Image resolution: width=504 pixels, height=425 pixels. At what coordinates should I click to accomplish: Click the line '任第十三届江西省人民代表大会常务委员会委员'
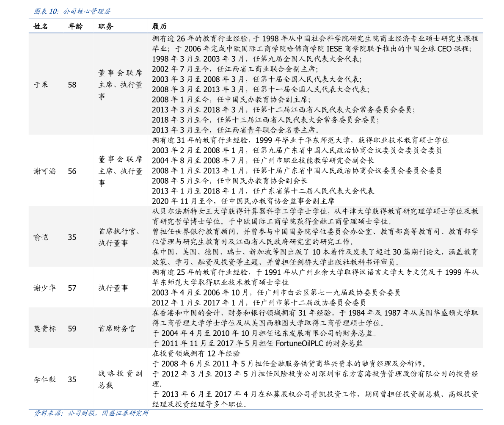(265, 120)
